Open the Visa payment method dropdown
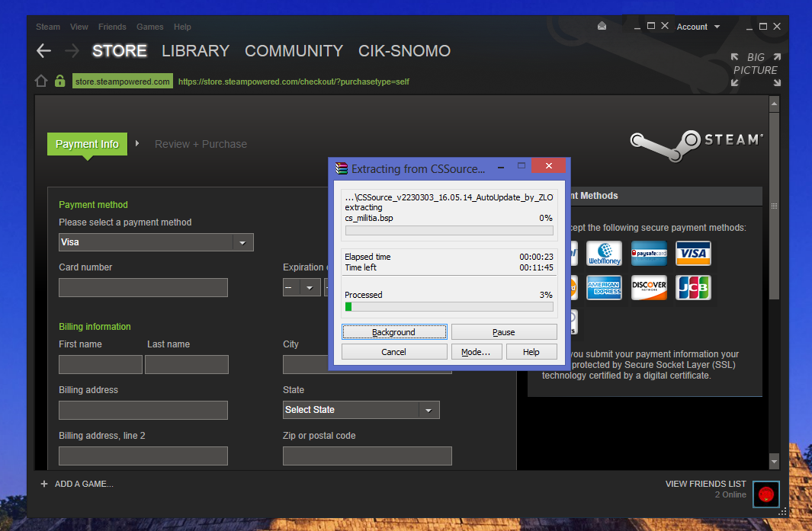The image size is (812, 531). tap(156, 242)
